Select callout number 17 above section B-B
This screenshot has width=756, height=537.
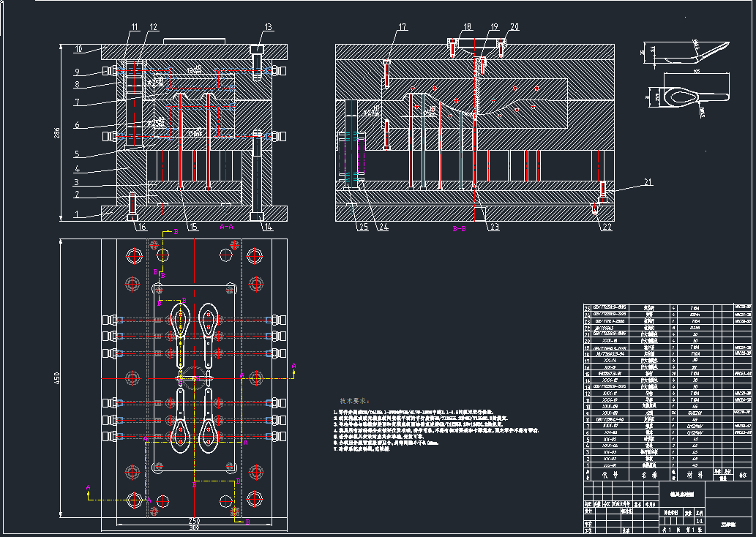coord(403,27)
